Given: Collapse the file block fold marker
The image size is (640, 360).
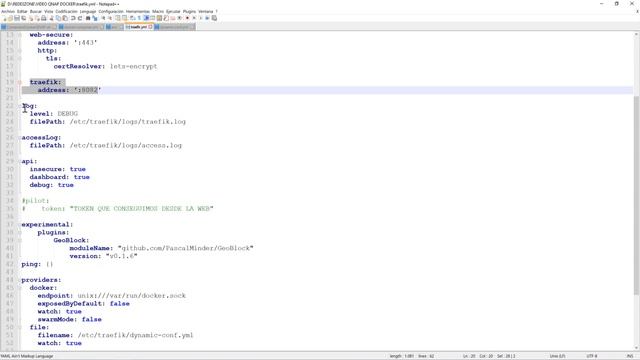Looking at the screenshot, I should coord(19,327).
